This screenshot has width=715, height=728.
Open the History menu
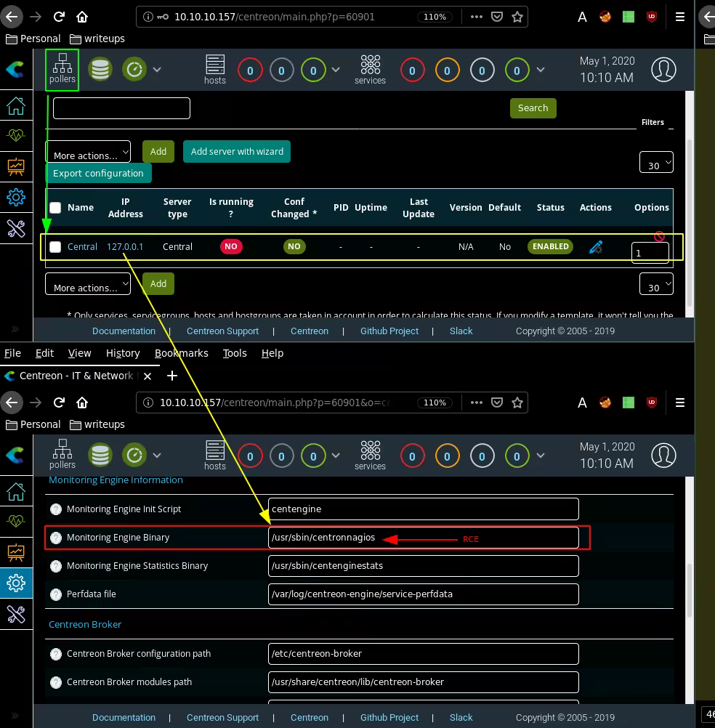pyautogui.click(x=122, y=353)
